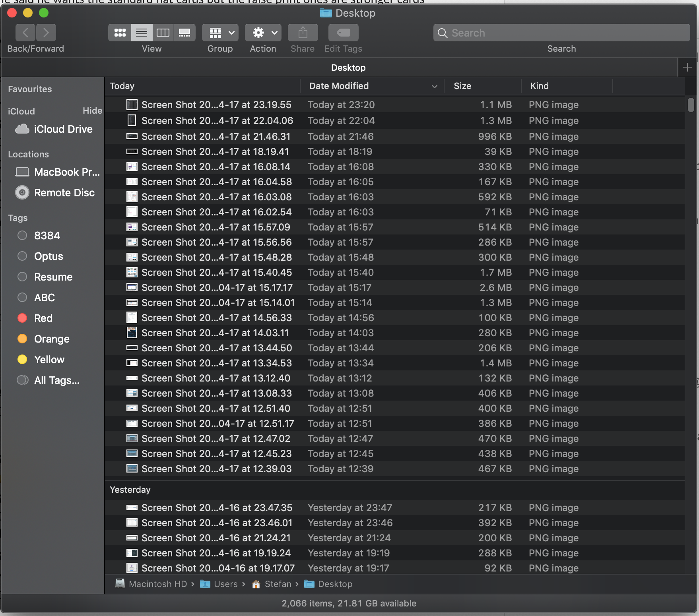Open MacBook Pro location in sidebar

point(57,172)
